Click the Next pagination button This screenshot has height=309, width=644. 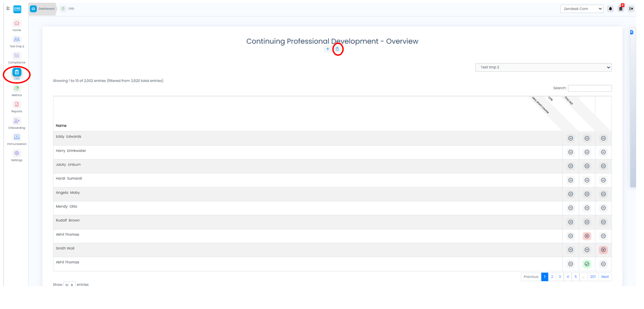[x=605, y=277]
